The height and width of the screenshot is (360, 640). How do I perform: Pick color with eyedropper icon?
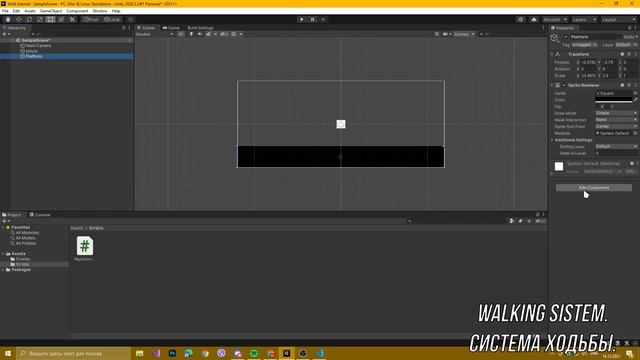(636, 100)
